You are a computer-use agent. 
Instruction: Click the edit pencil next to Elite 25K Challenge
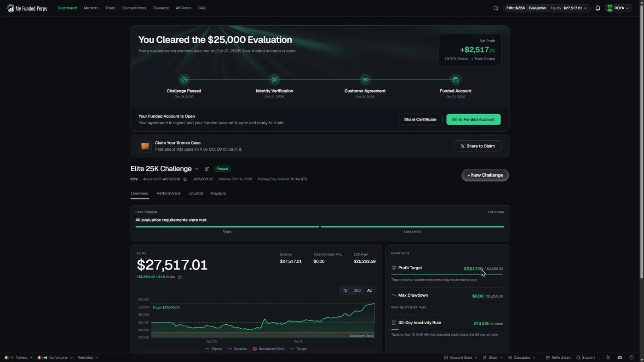207,169
